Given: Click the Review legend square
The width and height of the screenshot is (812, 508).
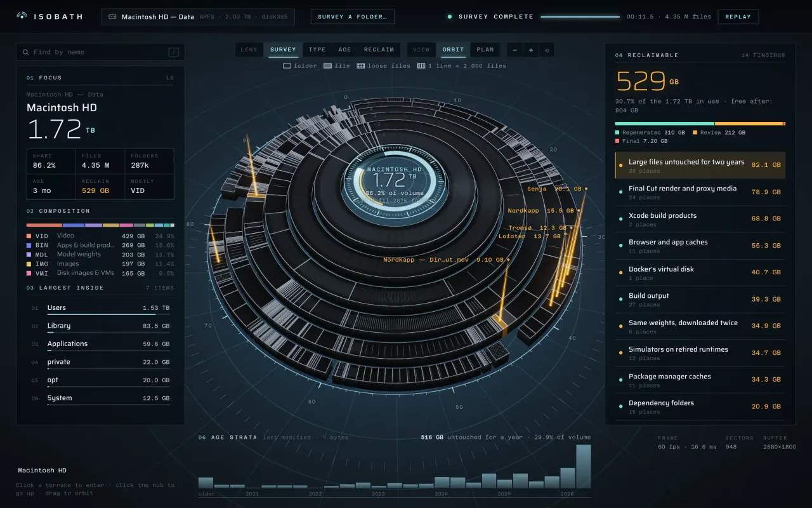Looking at the screenshot, I should (x=695, y=133).
